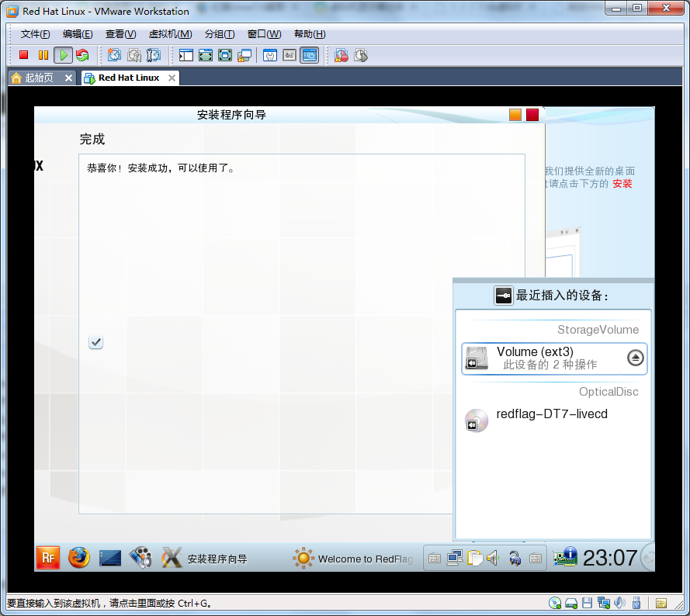Click the speaker volume tray icon
The height and width of the screenshot is (616, 690).
point(493,558)
